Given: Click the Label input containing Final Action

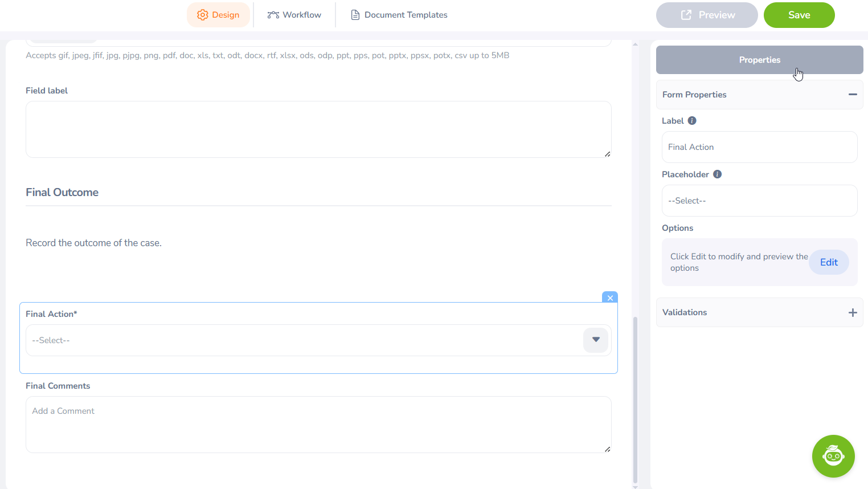Looking at the screenshot, I should pos(759,147).
